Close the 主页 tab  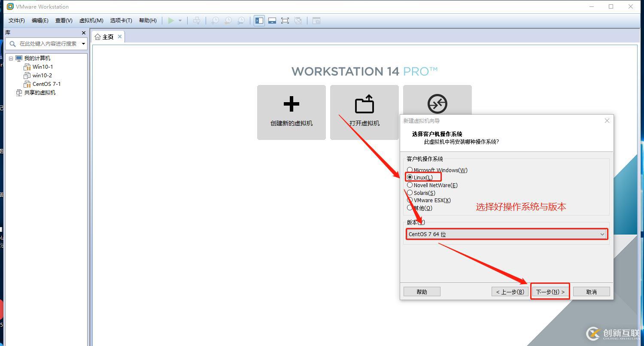(120, 36)
